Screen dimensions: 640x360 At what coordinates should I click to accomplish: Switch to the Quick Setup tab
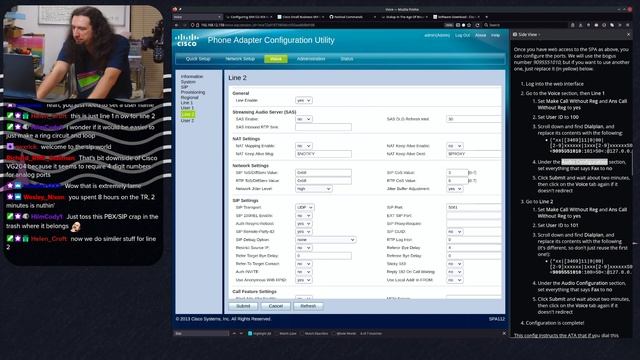(x=198, y=59)
